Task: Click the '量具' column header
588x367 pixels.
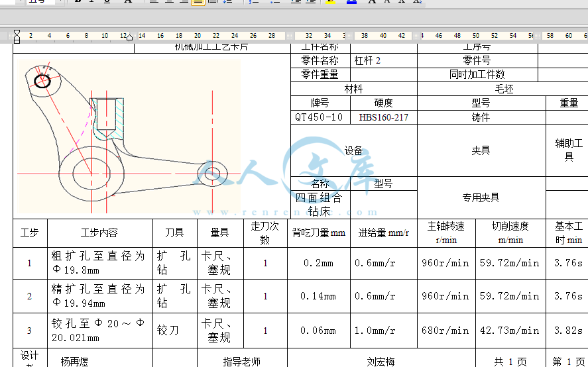Action: tap(219, 233)
